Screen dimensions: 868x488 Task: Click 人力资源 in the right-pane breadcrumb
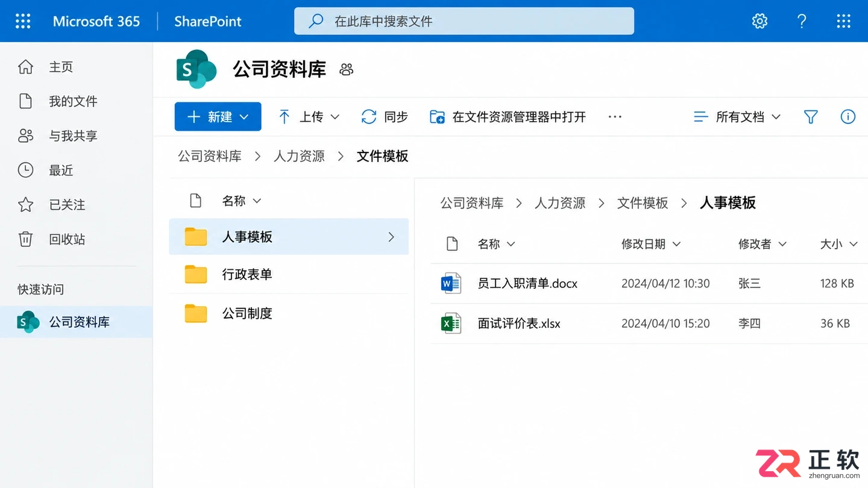[560, 203]
